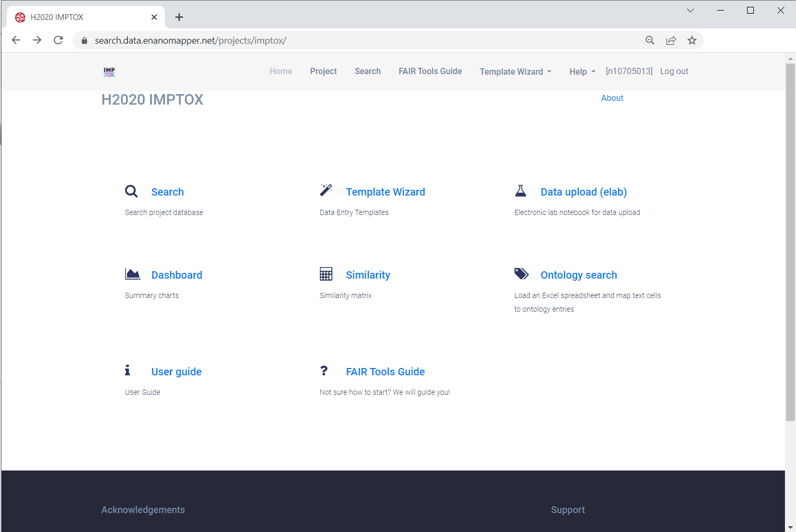This screenshot has width=796, height=532.
Task: Reload the page using refresh button
Action: click(58, 40)
